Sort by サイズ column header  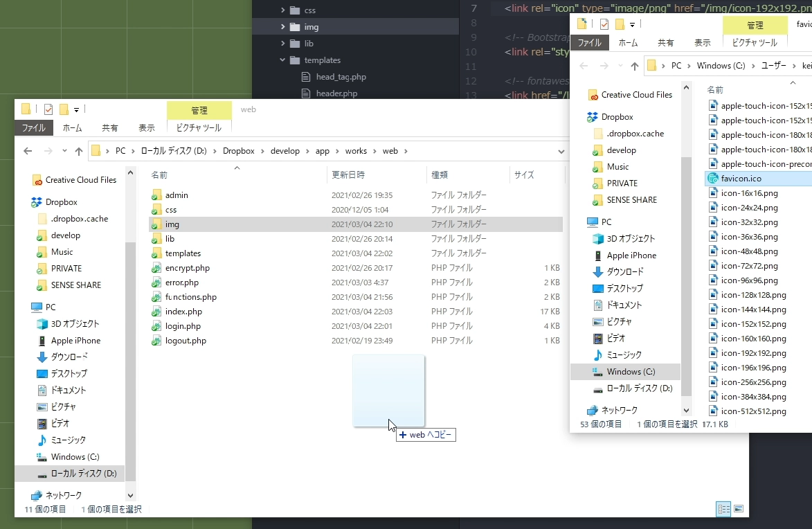click(x=523, y=174)
